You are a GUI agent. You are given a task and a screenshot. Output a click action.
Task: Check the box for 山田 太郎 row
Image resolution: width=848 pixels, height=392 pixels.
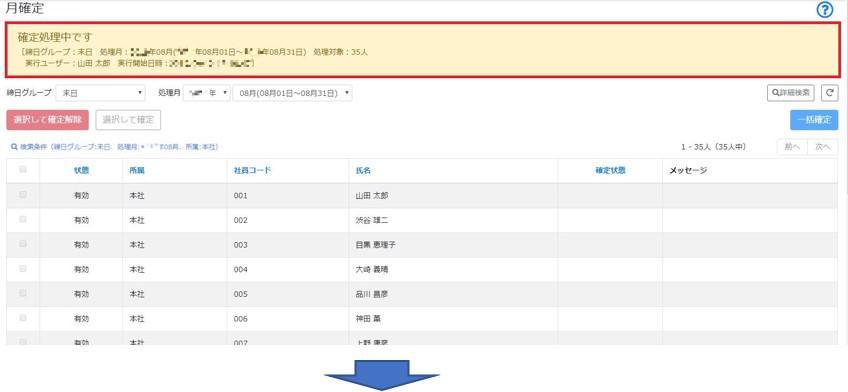(x=23, y=195)
